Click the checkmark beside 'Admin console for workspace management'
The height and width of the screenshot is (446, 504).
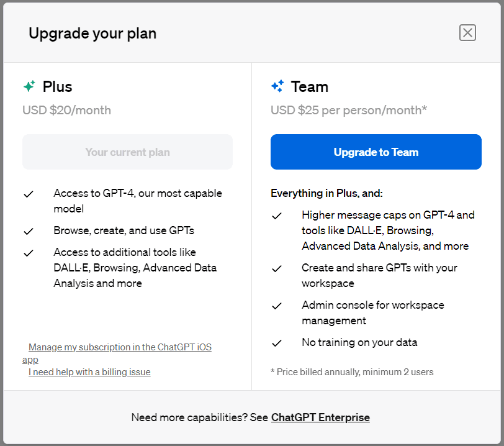(x=277, y=305)
